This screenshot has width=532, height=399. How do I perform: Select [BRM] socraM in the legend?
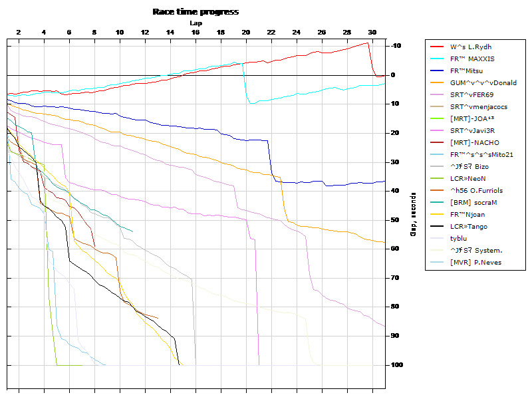point(473,203)
